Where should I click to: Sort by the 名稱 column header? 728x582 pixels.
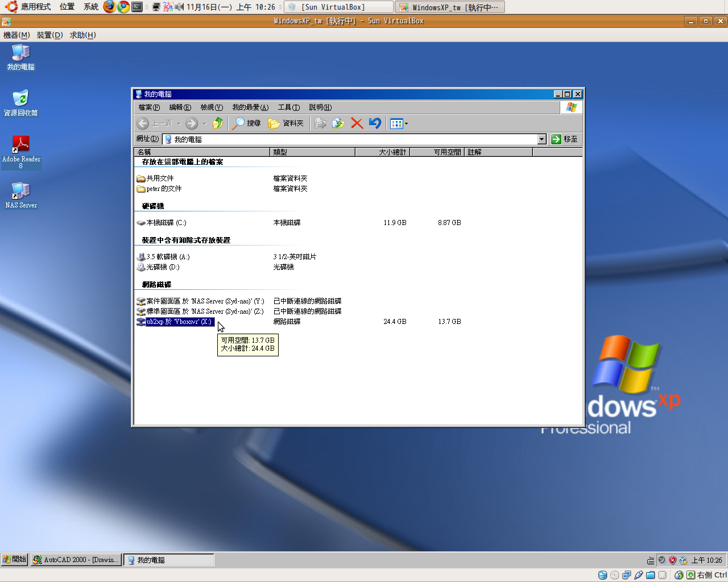[x=202, y=152]
